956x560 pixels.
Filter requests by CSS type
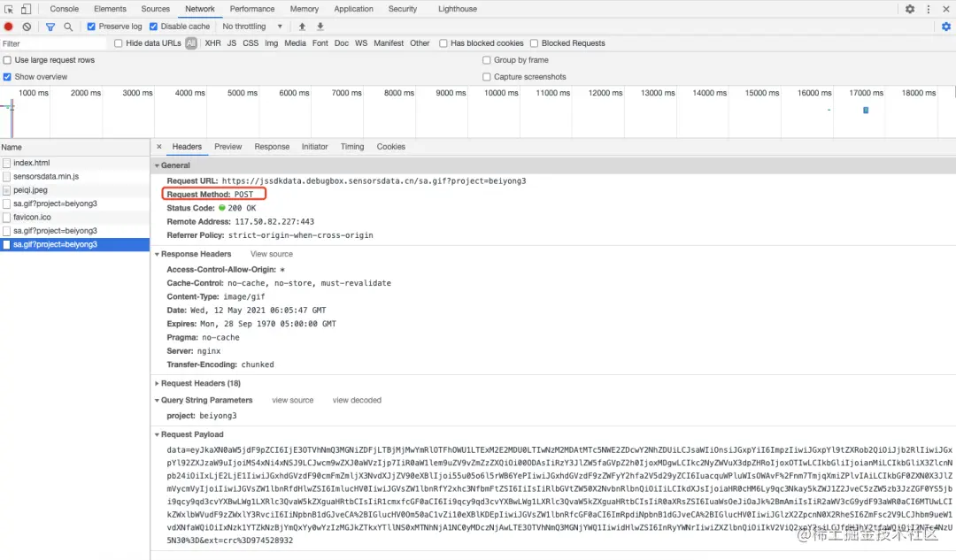click(x=251, y=43)
